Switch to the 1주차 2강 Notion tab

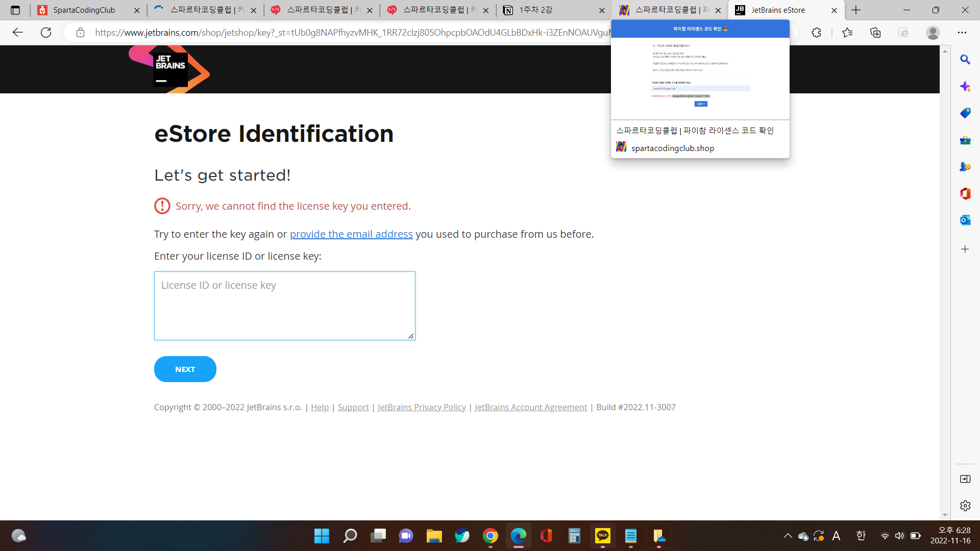click(535, 10)
